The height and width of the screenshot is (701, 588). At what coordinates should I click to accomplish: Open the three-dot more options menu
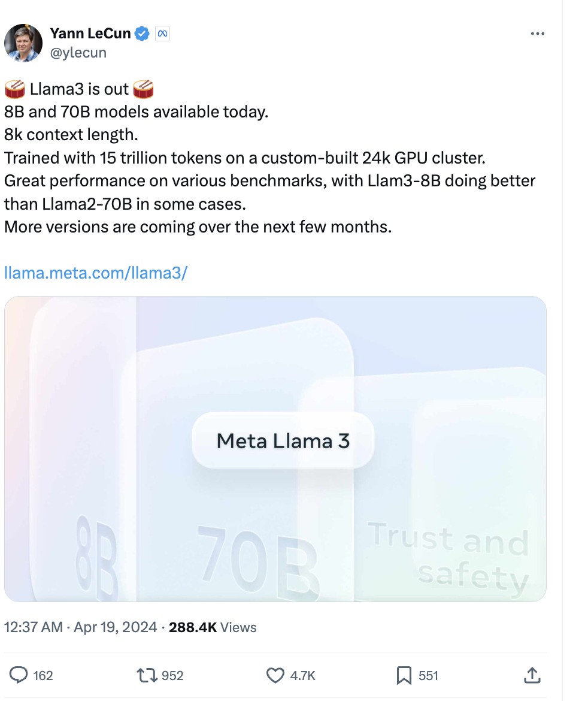[x=538, y=34]
